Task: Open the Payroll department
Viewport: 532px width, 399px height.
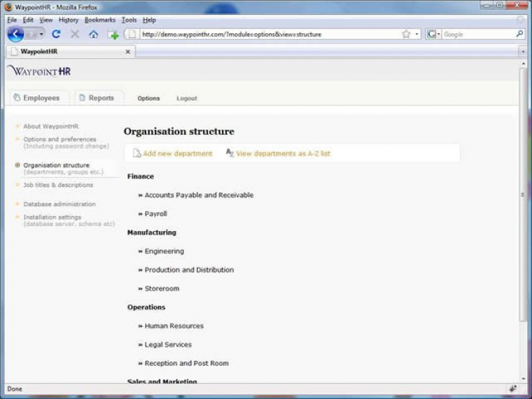Action: (x=156, y=214)
